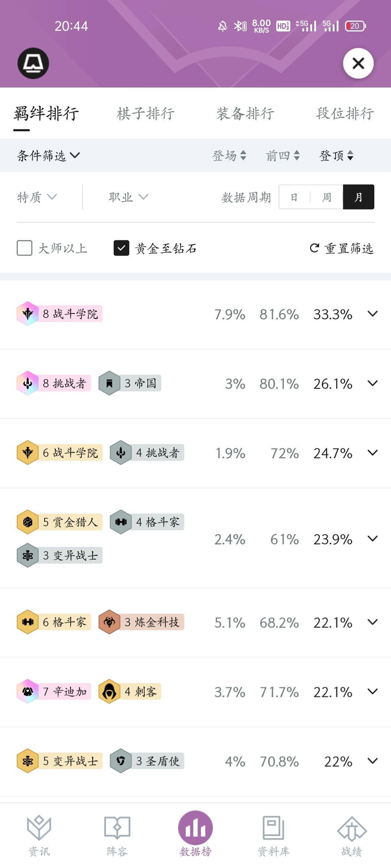Click the 重置筛选 reset button
This screenshot has height=868, width=391.
click(x=341, y=248)
